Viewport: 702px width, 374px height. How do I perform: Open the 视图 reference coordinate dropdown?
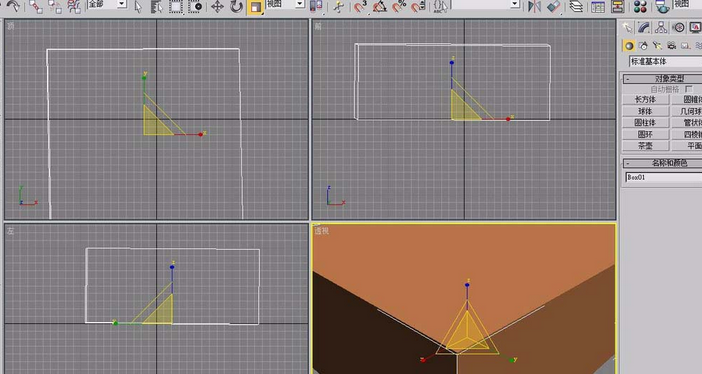[286, 4]
